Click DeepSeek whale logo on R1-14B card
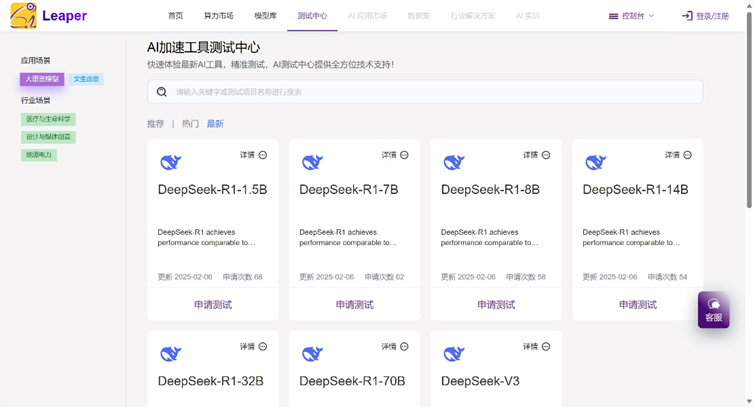The height and width of the screenshot is (407, 753). point(595,163)
